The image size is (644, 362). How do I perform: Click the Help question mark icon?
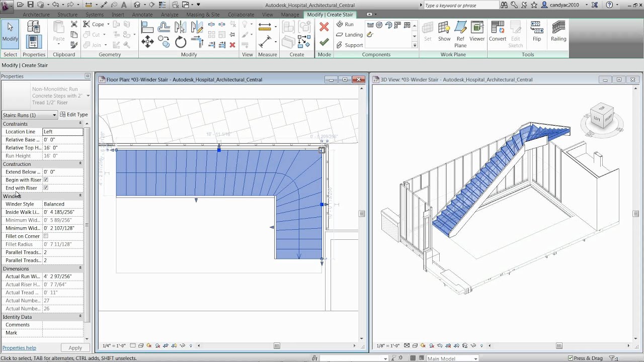point(610,5)
